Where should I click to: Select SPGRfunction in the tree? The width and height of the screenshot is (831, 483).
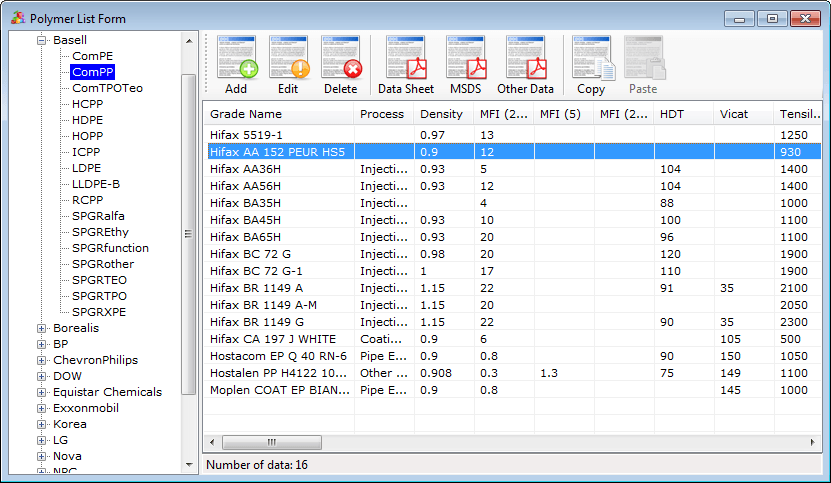(110, 248)
